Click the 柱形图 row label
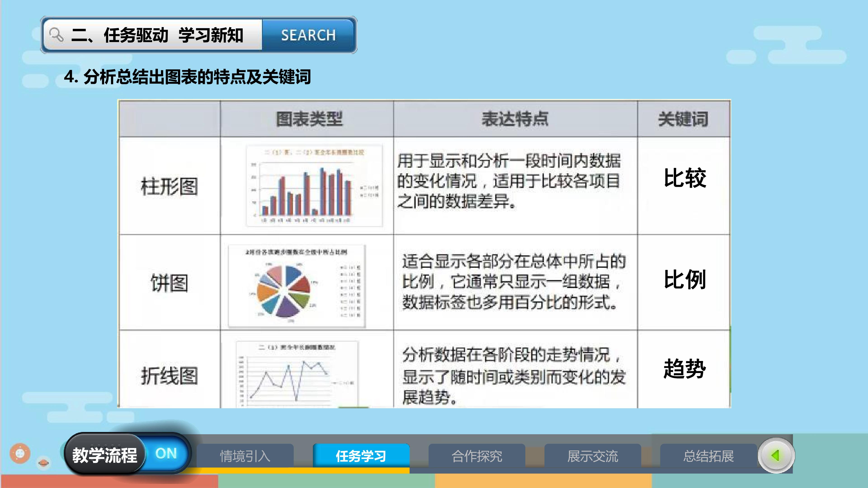Image resolution: width=868 pixels, height=488 pixels. pos(170,186)
